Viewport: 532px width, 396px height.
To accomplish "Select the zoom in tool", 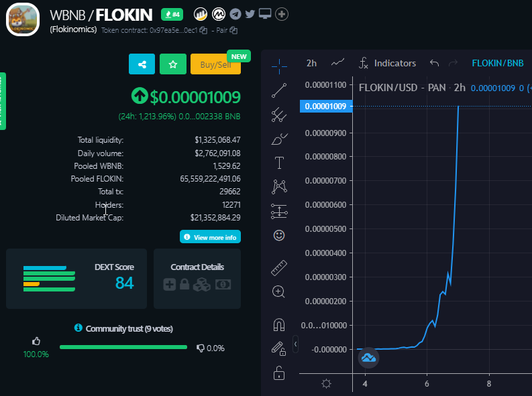I will [278, 291].
